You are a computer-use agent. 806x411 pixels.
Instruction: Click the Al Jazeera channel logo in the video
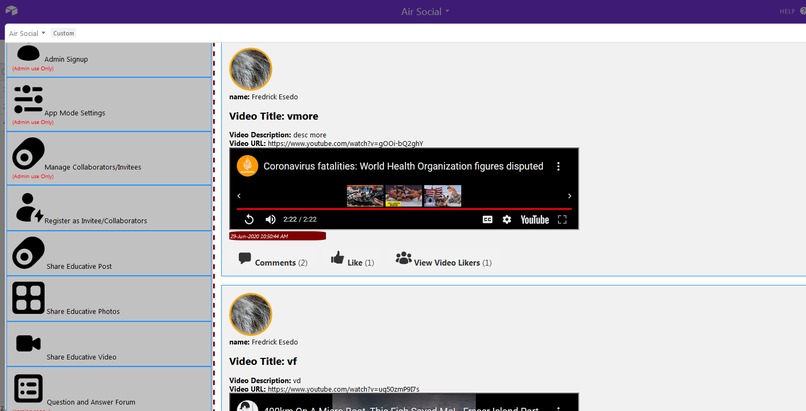[247, 166]
